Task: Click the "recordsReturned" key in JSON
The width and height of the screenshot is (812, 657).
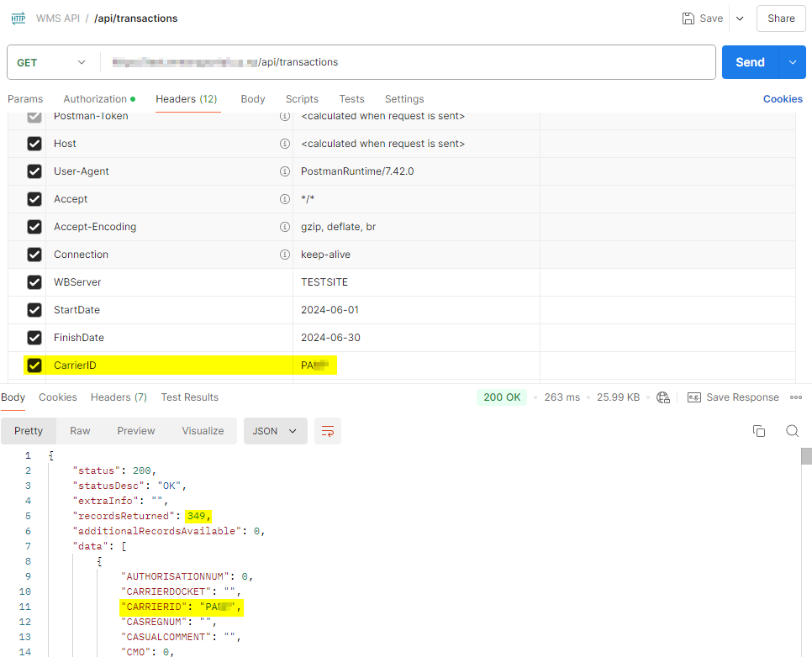Action: click(124, 516)
